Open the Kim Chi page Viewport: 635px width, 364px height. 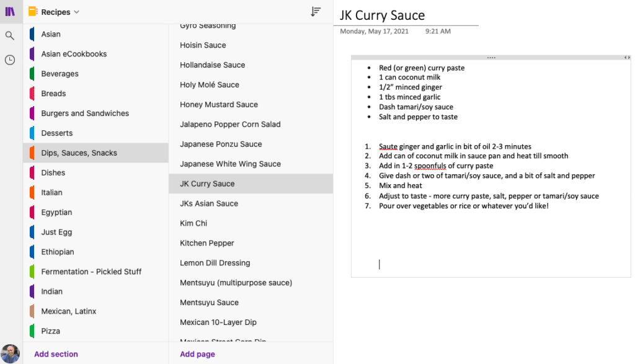(x=193, y=223)
